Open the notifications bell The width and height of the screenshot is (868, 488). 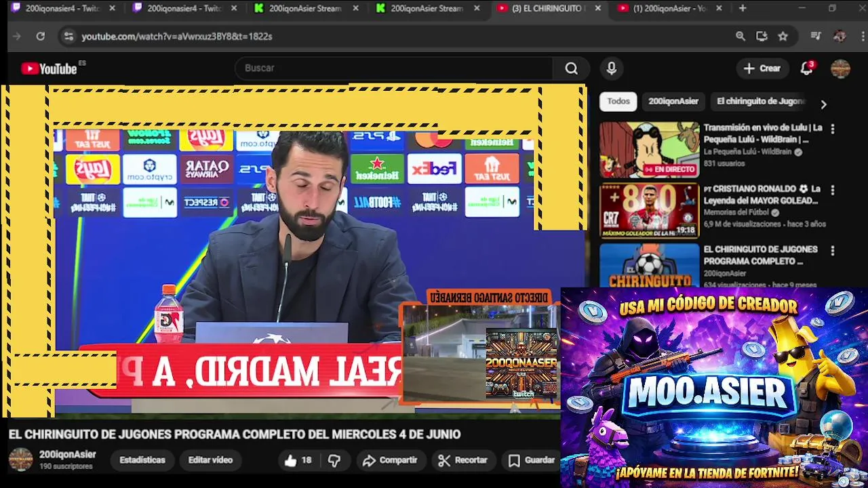tap(806, 68)
